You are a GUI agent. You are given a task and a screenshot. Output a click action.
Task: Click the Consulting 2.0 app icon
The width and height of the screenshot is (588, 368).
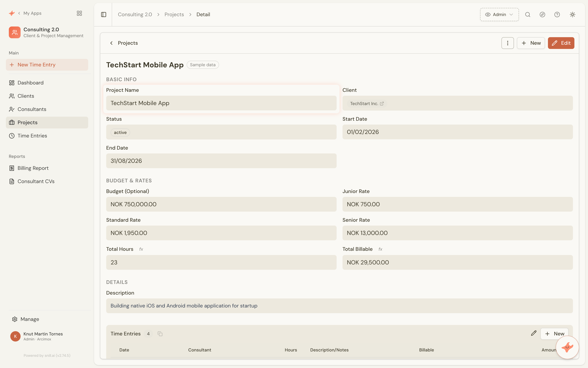pos(15,32)
